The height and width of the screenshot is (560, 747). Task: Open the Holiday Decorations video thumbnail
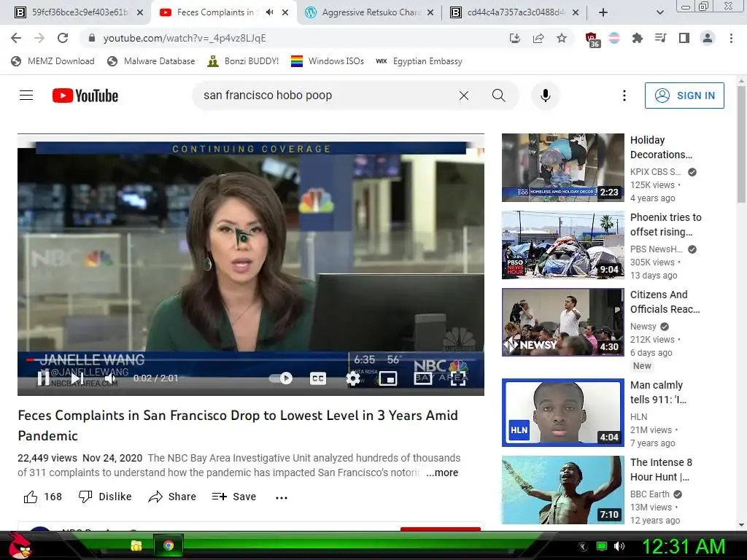click(x=562, y=167)
